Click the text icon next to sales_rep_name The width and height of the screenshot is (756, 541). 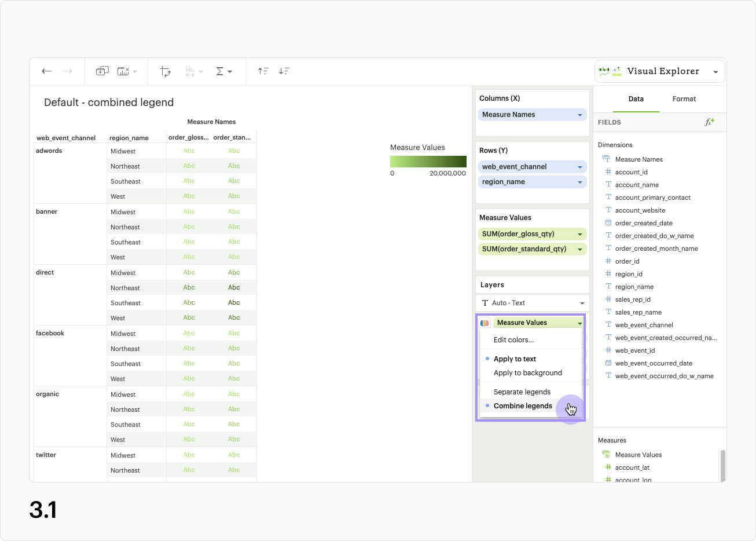(608, 312)
